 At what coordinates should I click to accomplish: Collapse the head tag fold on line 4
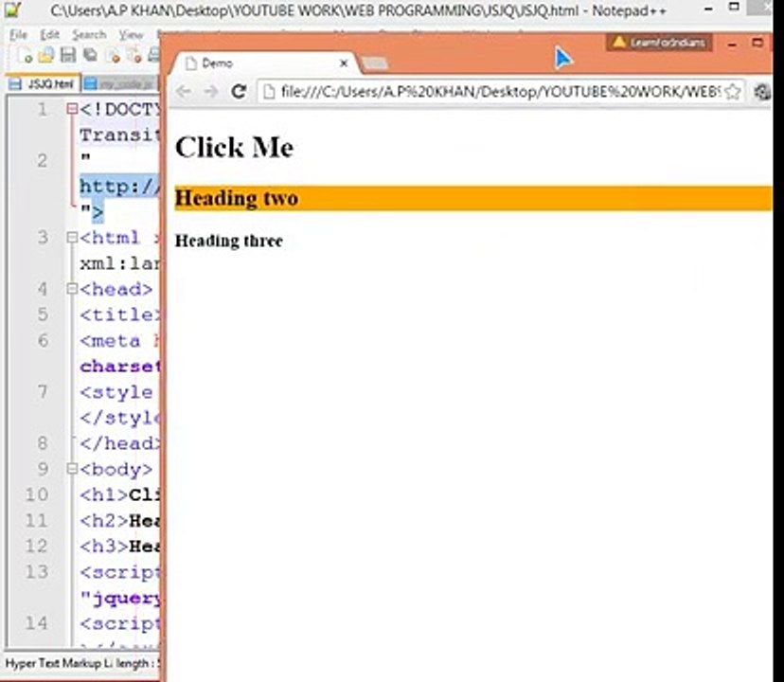coord(72,289)
